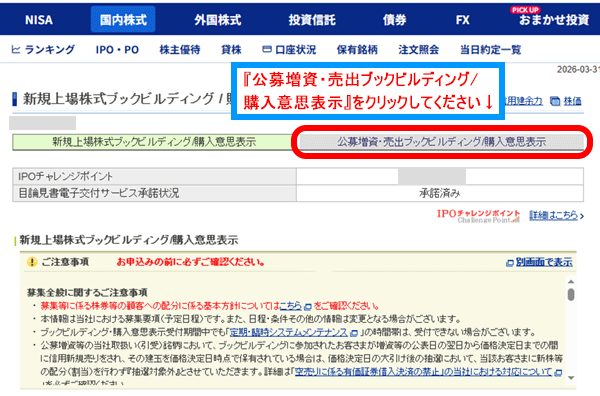Click the IPOチャレンジポイント row label
The height and width of the screenshot is (396, 600).
coord(65,176)
